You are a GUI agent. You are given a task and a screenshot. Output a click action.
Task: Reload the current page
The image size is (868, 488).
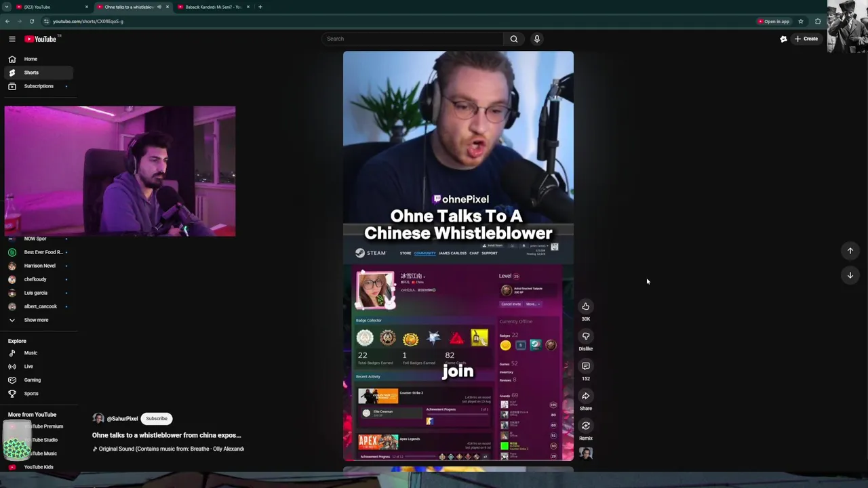[31, 21]
